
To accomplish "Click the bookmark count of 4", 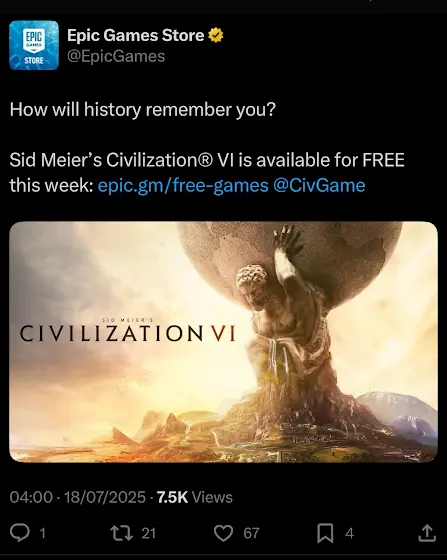I will pos(350,534).
